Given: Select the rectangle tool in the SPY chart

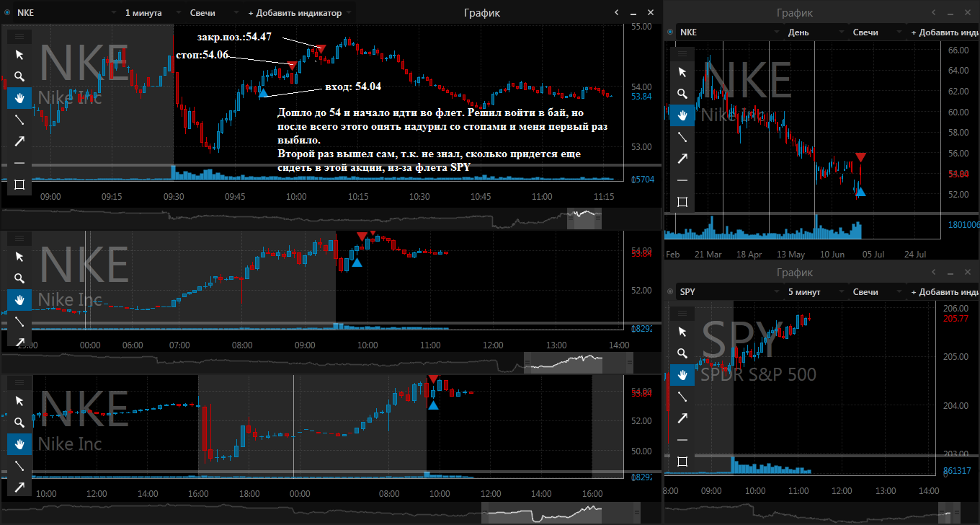Looking at the screenshot, I should (682, 462).
